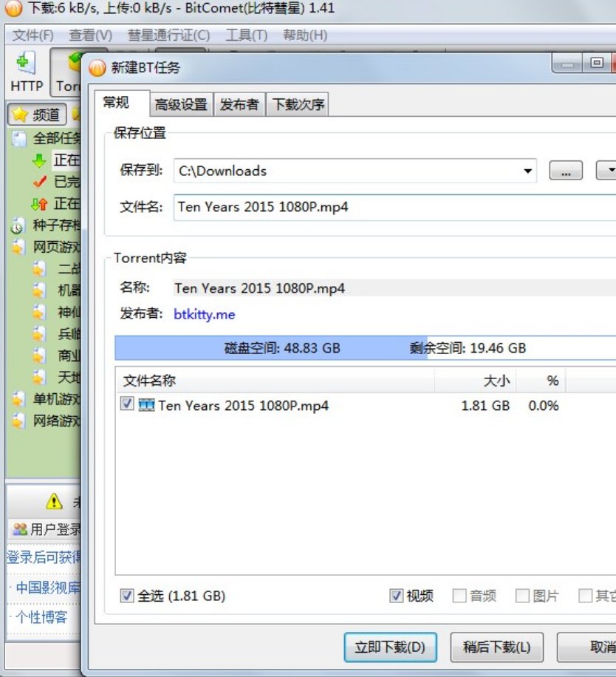The height and width of the screenshot is (677, 616).
Task: Open the 中国影视库 link
Action: pos(47,588)
